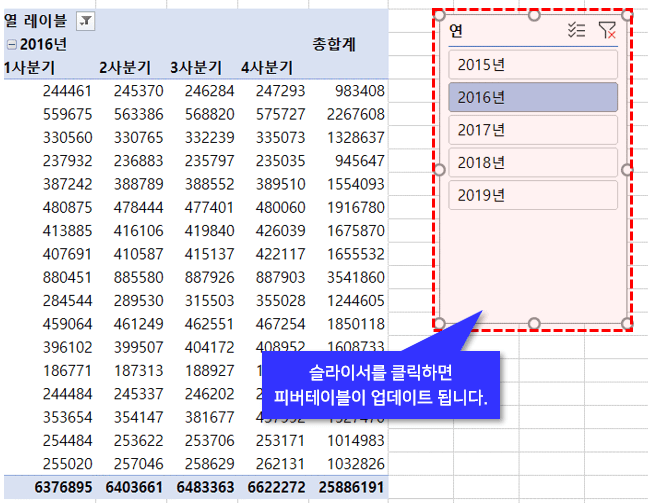This screenshot has width=648, height=503.
Task: Select cell with value 399507
Action: click(138, 347)
